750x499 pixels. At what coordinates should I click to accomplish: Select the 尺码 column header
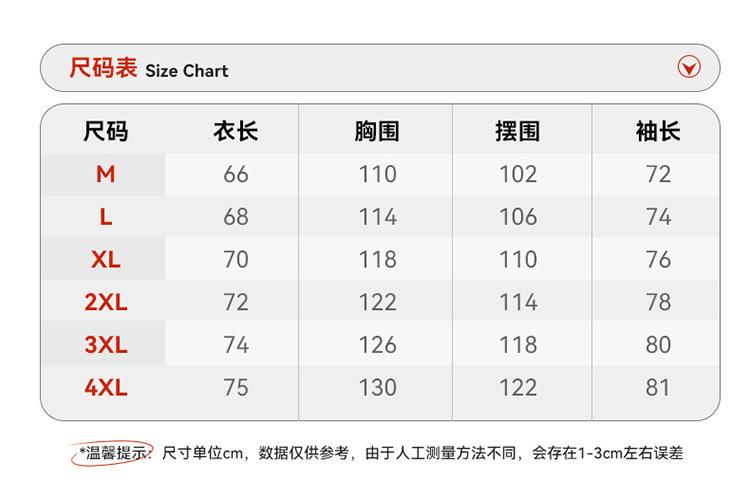click(106, 131)
